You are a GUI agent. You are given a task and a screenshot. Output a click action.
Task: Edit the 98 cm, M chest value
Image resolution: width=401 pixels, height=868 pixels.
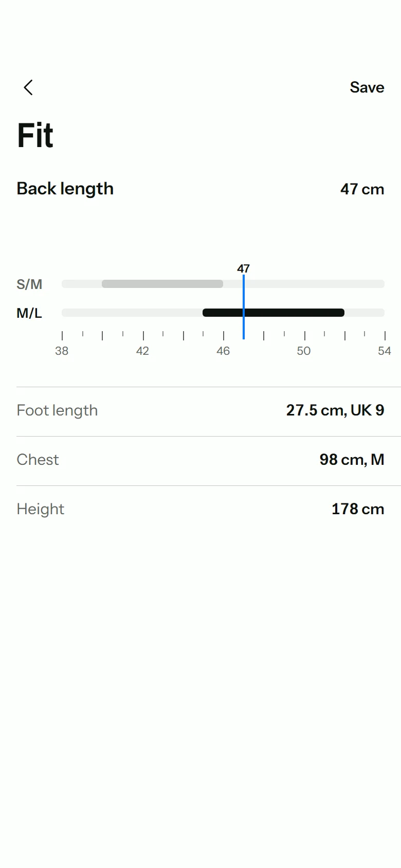pos(352,460)
